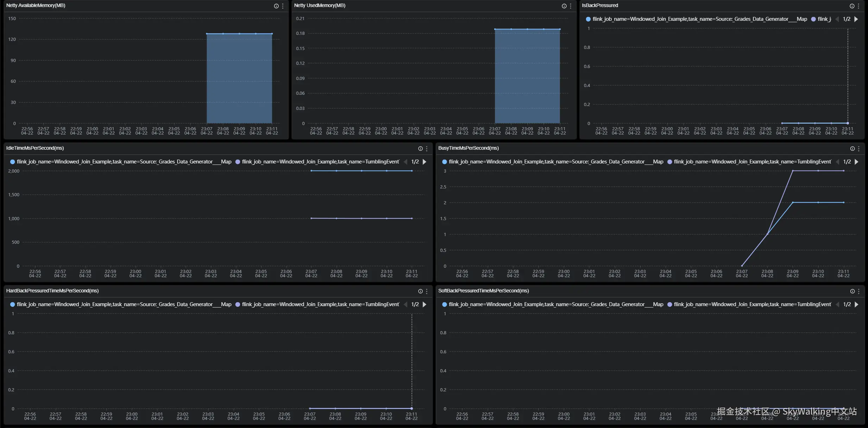Click the blue Netty AvailableMemory area bar
Viewport: 868px width, 428px height.
[x=239, y=78]
